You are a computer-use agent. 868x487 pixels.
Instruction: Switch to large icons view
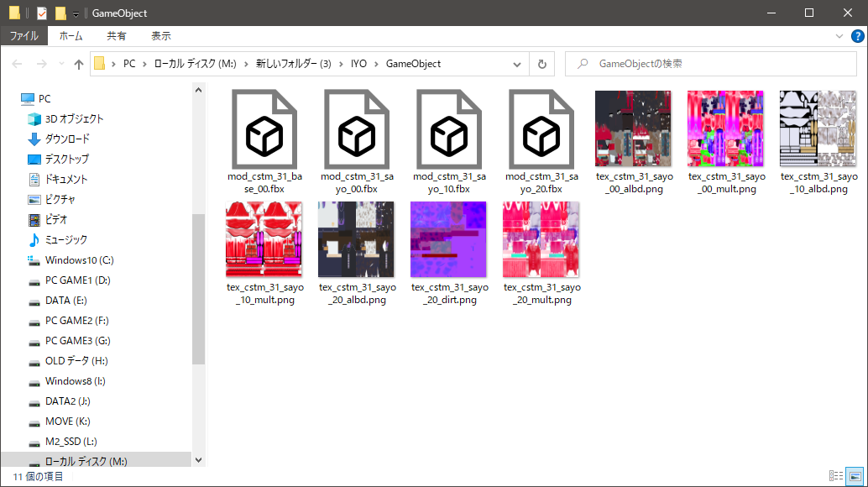click(855, 476)
